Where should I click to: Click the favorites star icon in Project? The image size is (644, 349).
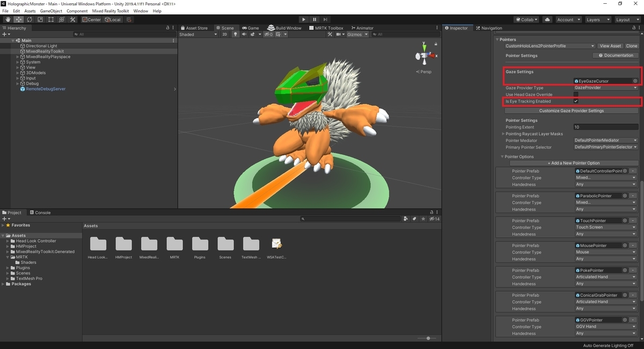click(423, 219)
